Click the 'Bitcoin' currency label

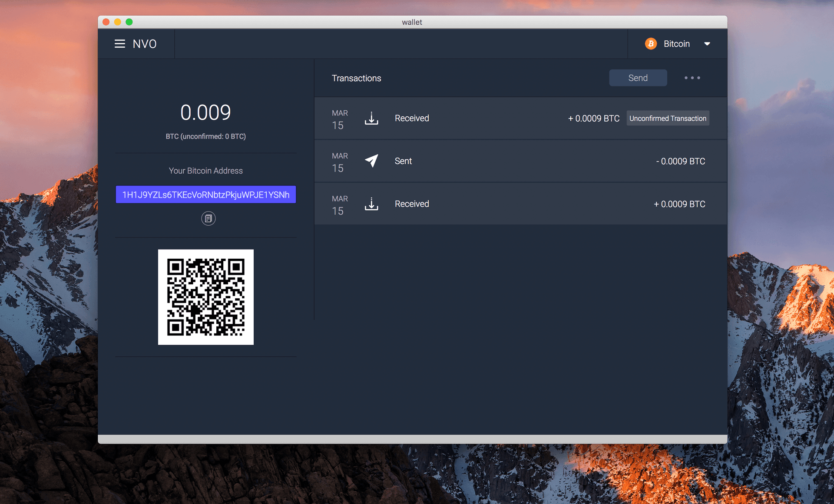pos(676,44)
